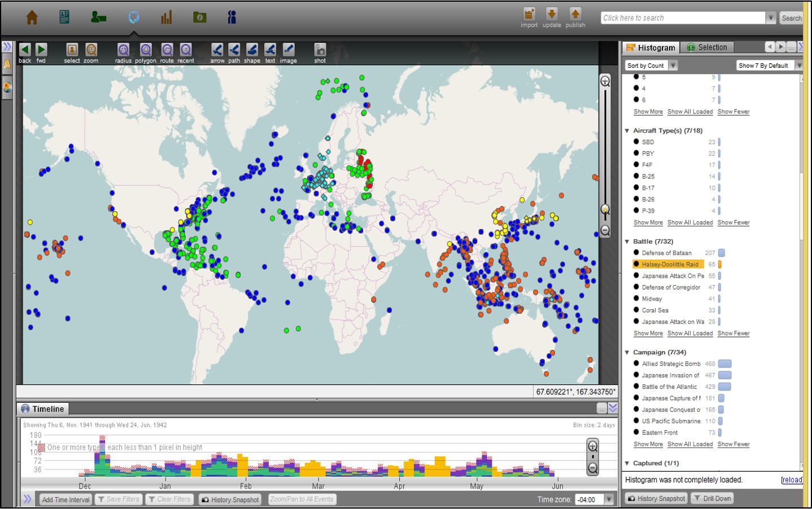The height and width of the screenshot is (509, 812).
Task: Switch to the Histogram tab
Action: tap(651, 47)
